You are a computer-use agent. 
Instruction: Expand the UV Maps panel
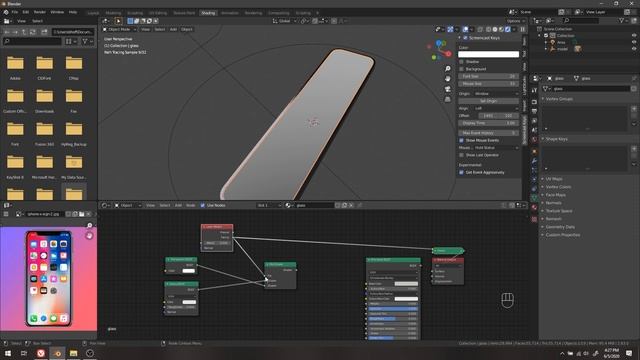554,179
